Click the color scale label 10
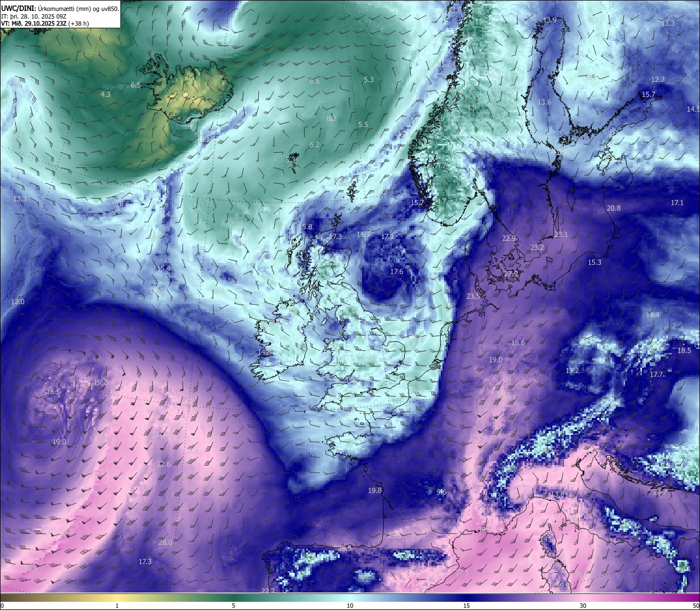 click(350, 606)
